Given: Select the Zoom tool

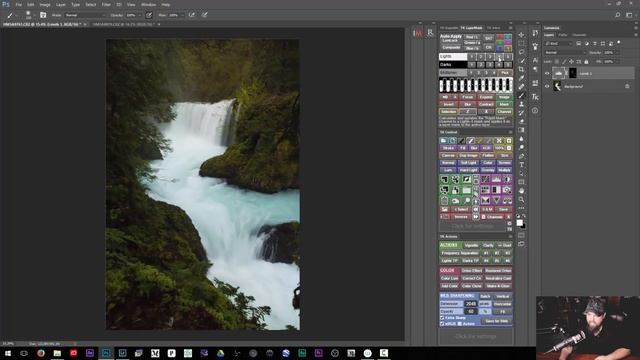Looking at the screenshot, I should (521, 200).
